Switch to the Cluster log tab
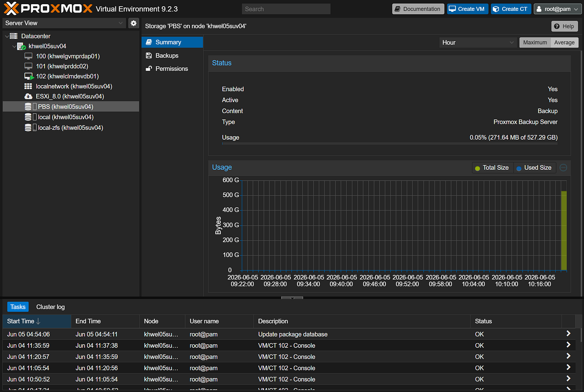The height and width of the screenshot is (392, 584). (50, 307)
